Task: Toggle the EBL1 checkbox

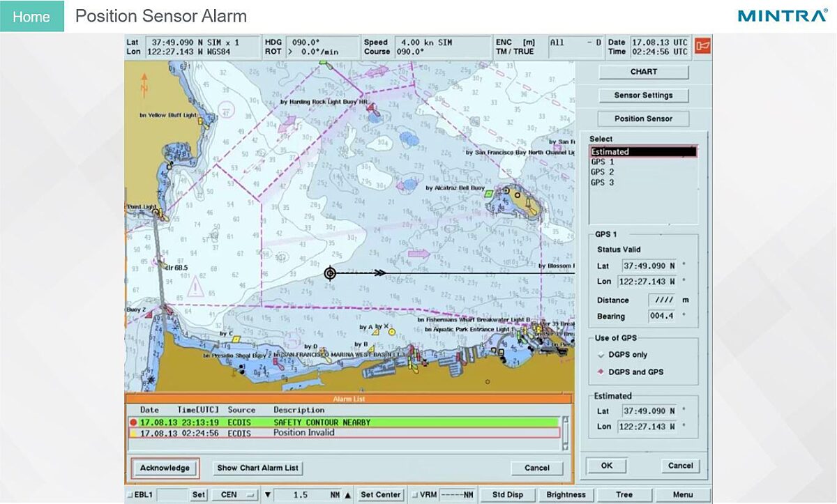Action: point(130,495)
